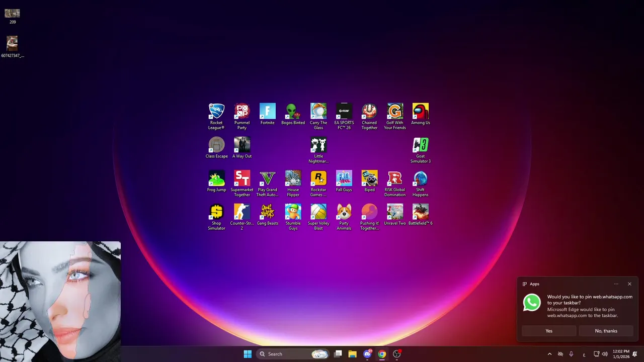Viewport: 644px width, 362px height.
Task: Select Pushing it! Together icon
Action: pyautogui.click(x=369, y=217)
